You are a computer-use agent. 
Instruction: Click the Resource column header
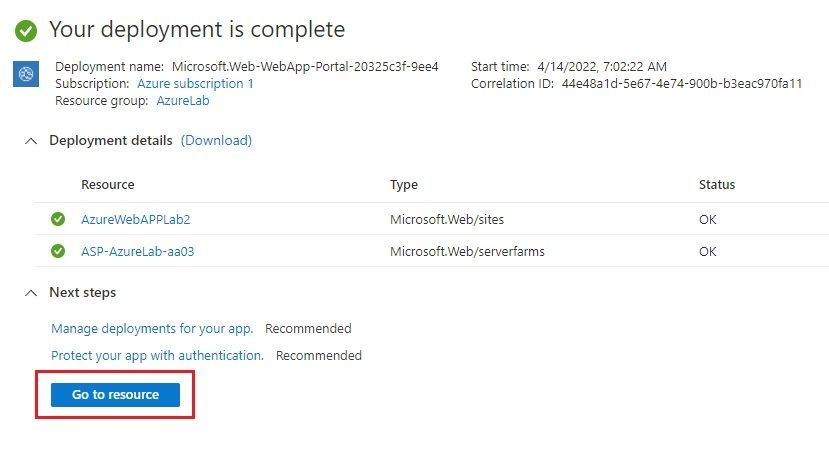coord(108,185)
